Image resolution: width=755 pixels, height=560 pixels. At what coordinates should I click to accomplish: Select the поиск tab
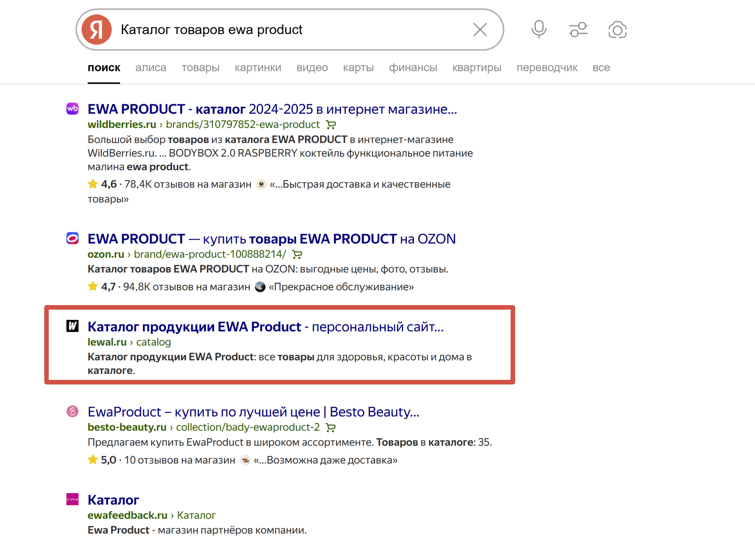[104, 68]
